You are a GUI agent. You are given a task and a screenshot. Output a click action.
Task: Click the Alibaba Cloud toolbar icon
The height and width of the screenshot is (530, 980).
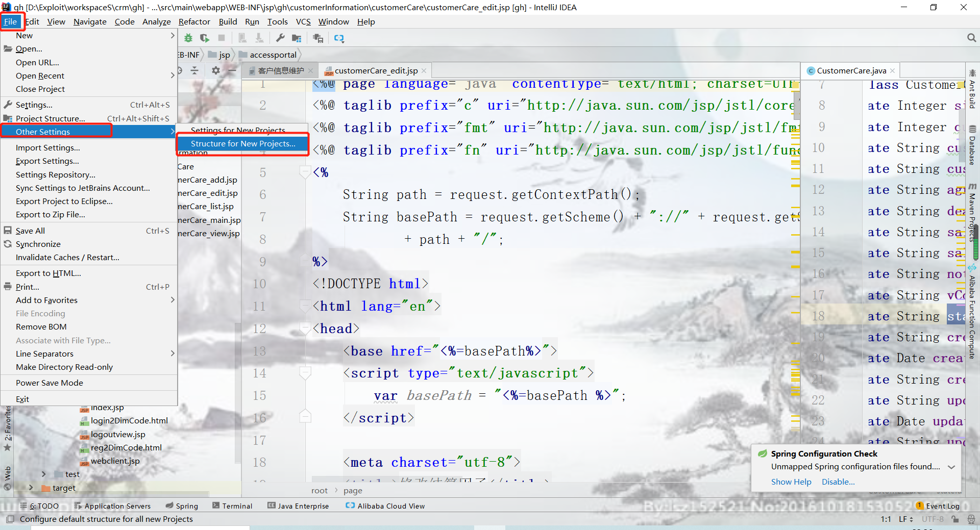(339, 38)
